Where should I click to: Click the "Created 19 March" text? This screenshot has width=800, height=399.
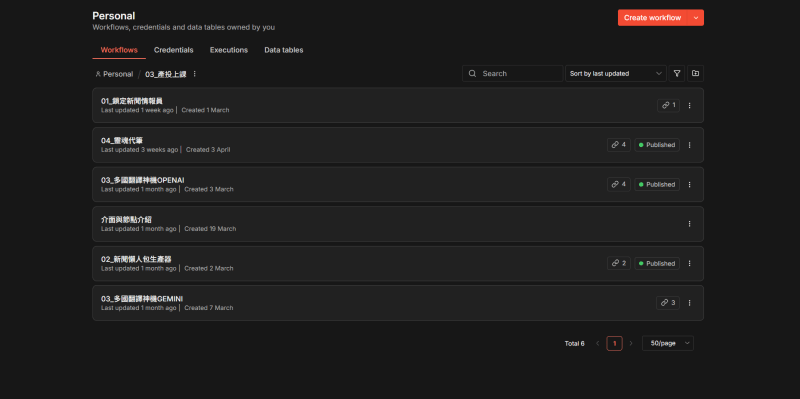[210, 229]
